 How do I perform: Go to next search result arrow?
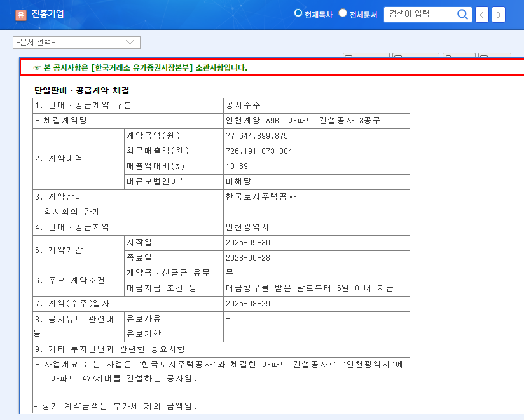(499, 15)
